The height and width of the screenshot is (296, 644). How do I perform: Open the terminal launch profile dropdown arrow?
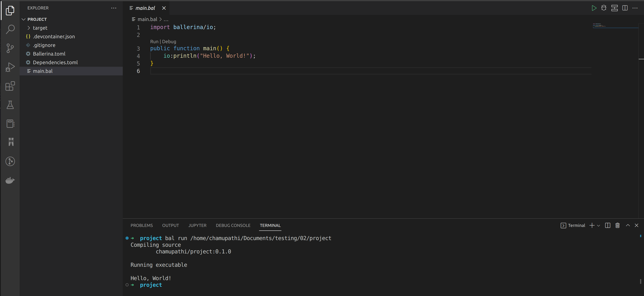click(x=599, y=226)
